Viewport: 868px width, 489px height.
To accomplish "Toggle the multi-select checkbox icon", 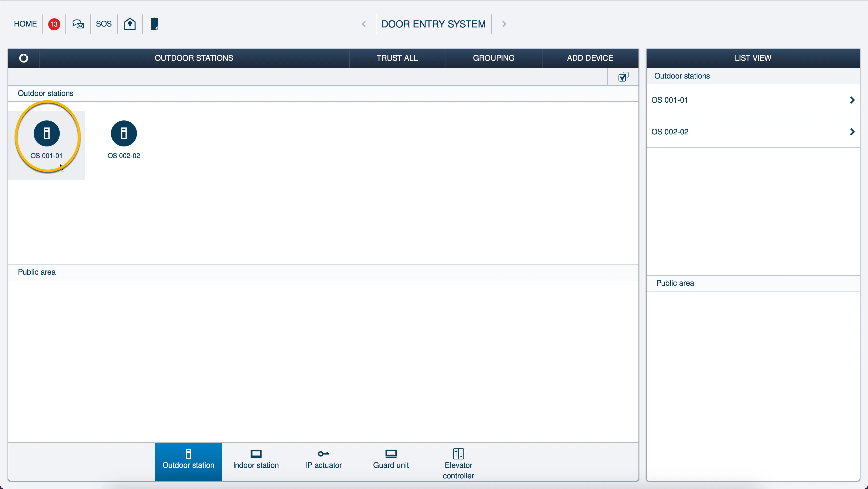I will [623, 77].
